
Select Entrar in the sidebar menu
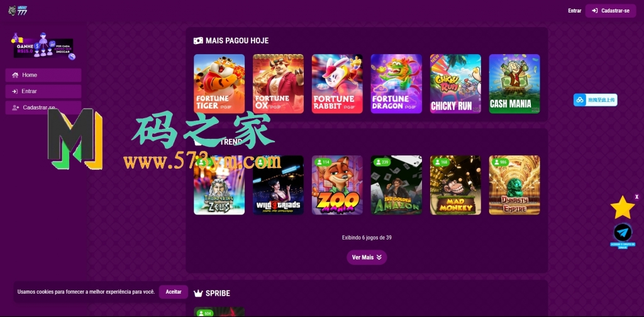(43, 92)
